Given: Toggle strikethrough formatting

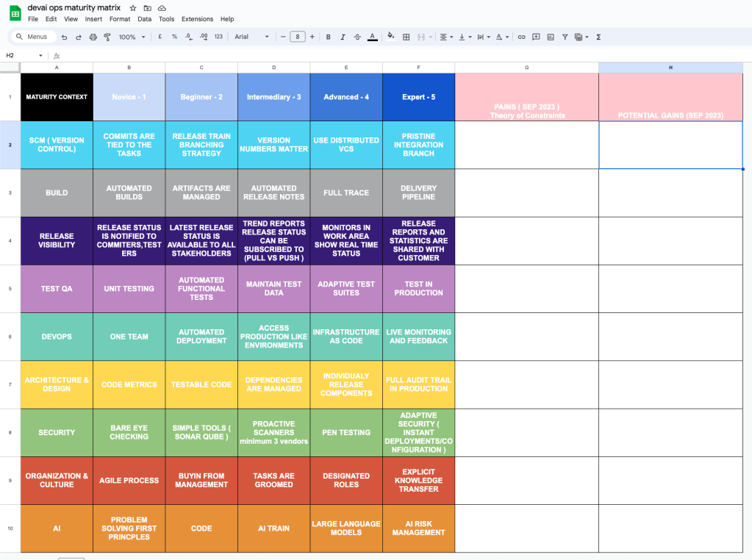Looking at the screenshot, I should pos(357,37).
